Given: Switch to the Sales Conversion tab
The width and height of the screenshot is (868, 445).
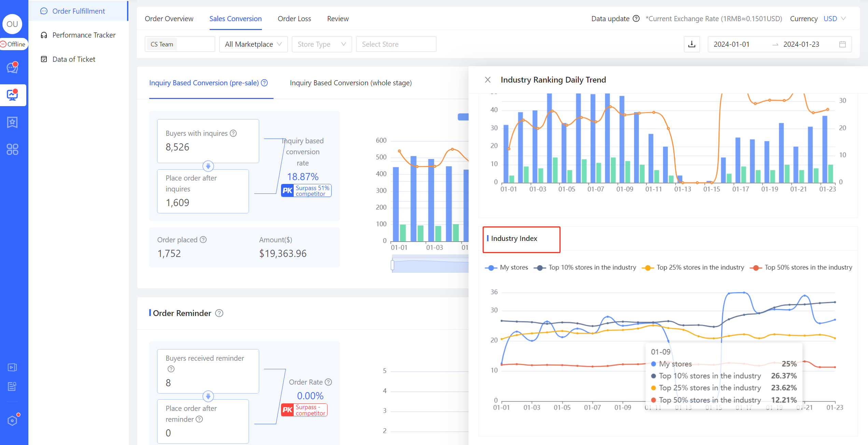Looking at the screenshot, I should tap(236, 19).
